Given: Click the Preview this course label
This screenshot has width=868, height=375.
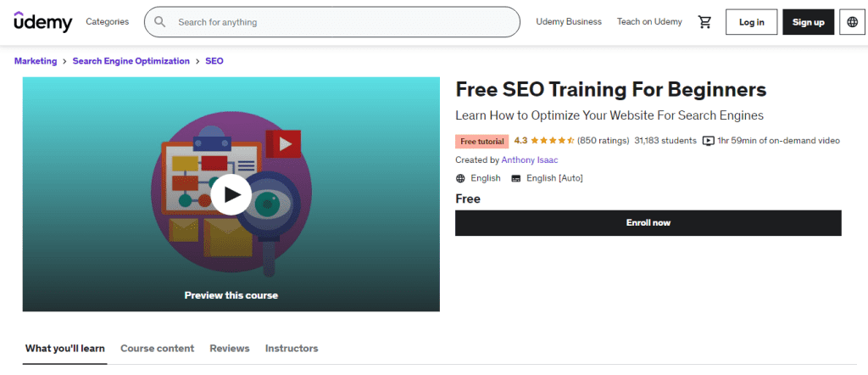Looking at the screenshot, I should 231,295.
